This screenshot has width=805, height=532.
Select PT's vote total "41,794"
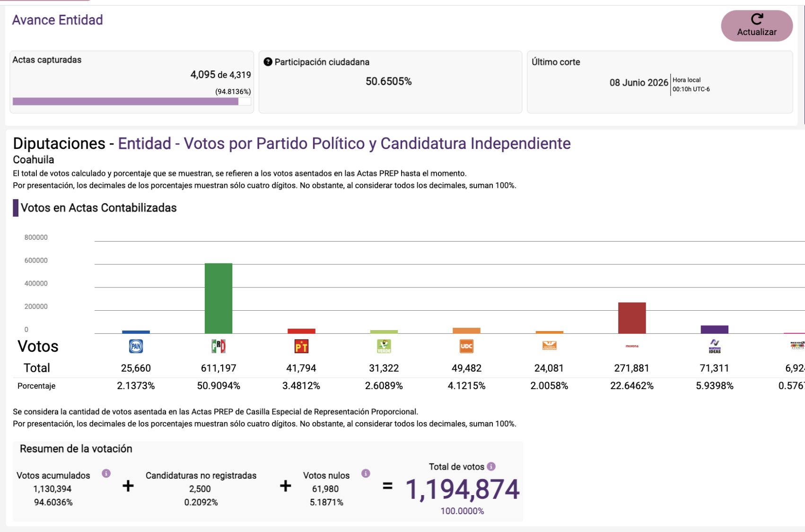(x=301, y=368)
